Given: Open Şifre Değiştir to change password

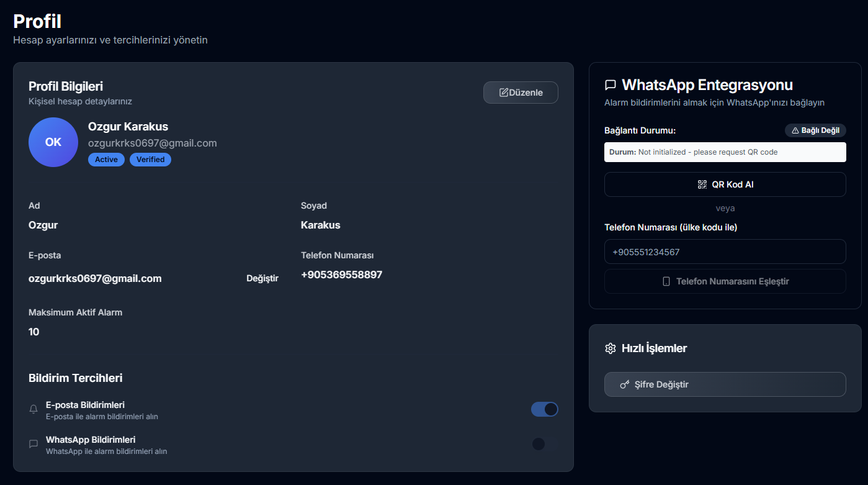Looking at the screenshot, I should click(x=725, y=384).
